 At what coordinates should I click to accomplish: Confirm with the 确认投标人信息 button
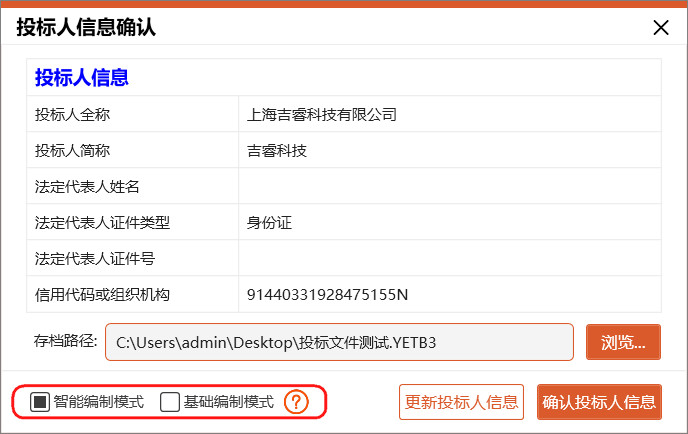tap(599, 402)
